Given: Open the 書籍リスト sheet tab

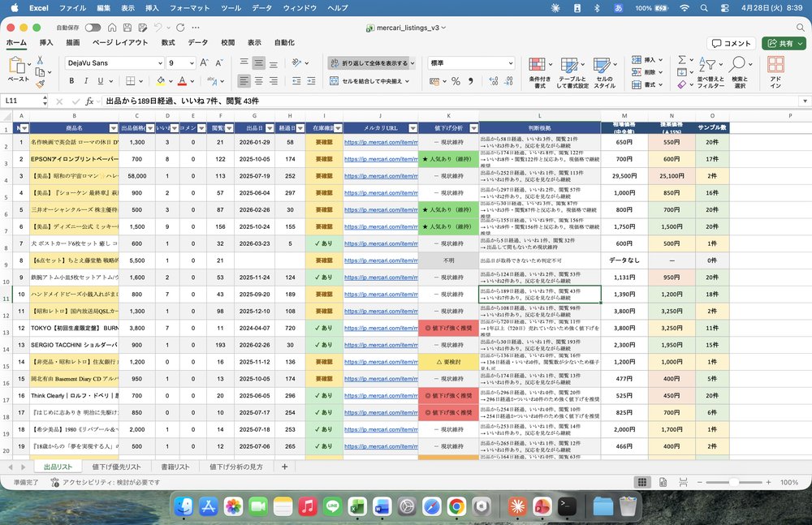Looking at the screenshot, I should point(175,467).
